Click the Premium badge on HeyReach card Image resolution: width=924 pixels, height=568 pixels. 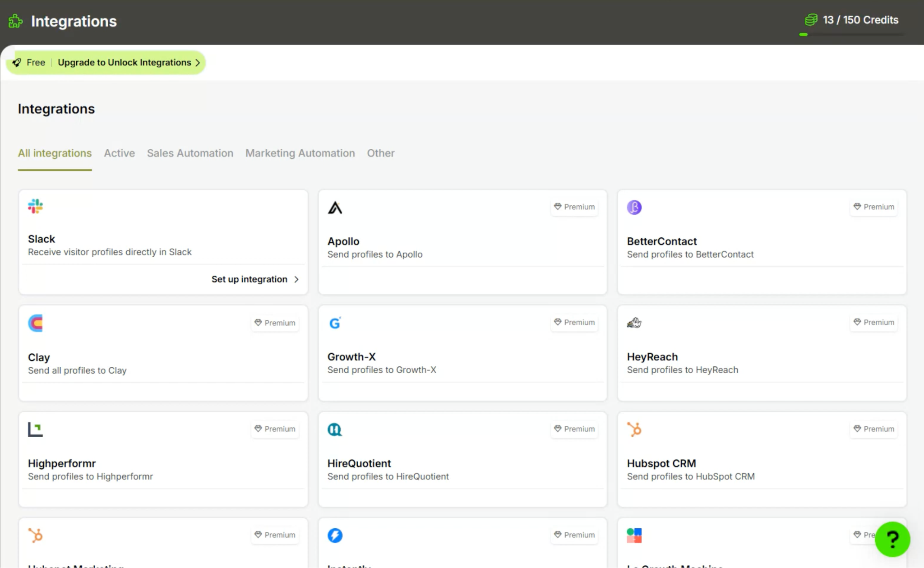(874, 322)
